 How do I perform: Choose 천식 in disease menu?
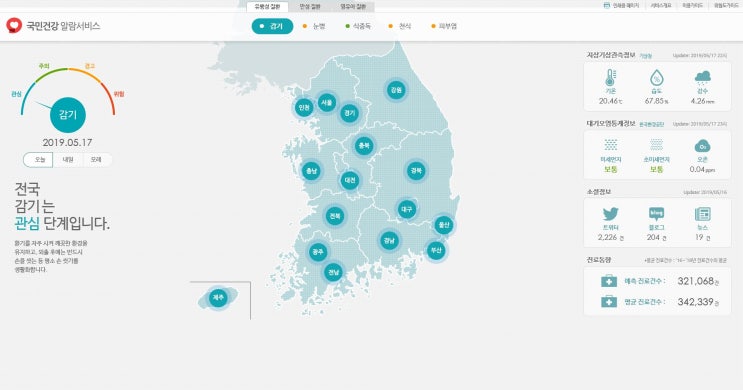tap(400, 27)
